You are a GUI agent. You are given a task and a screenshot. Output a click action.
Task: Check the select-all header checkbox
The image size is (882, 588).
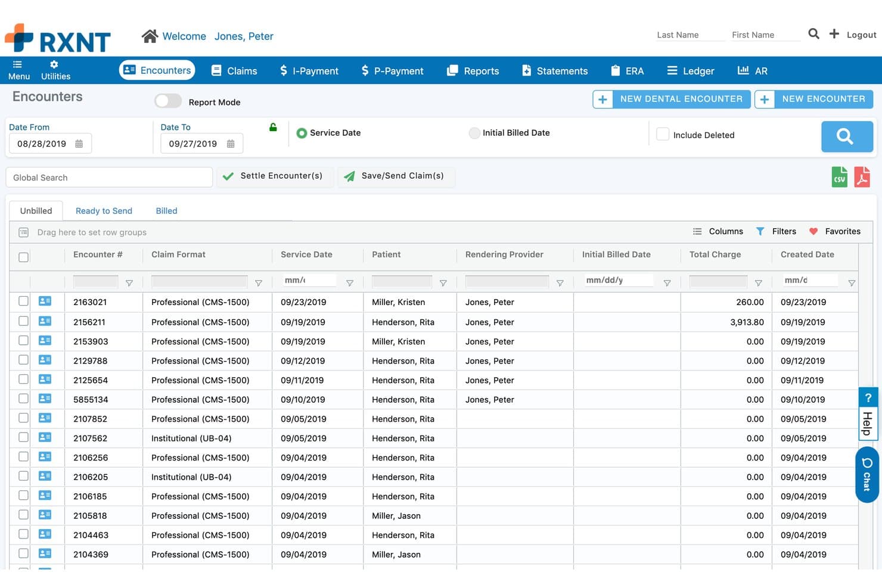coord(23,257)
